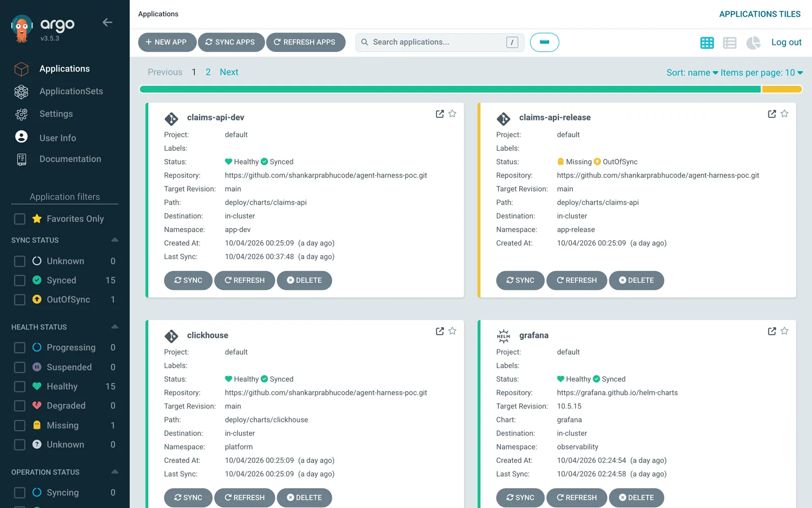Switch to list view icon
Screen dimensions: 812x508
click(730, 43)
